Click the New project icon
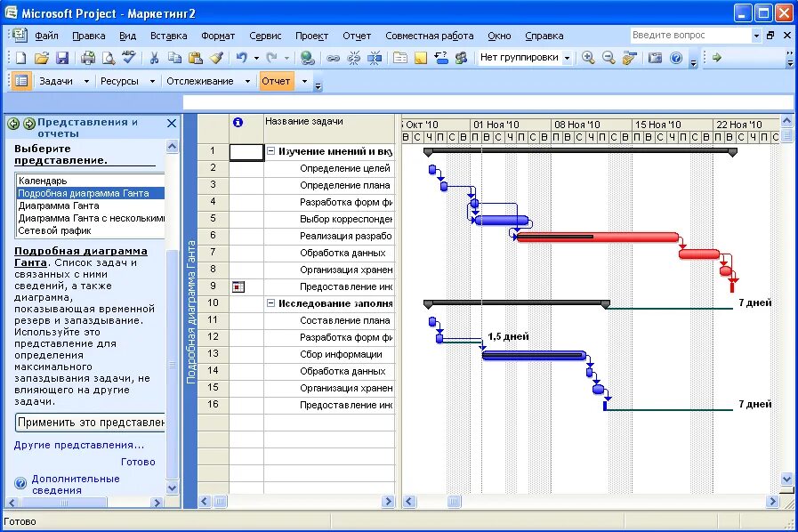 click(x=20, y=58)
